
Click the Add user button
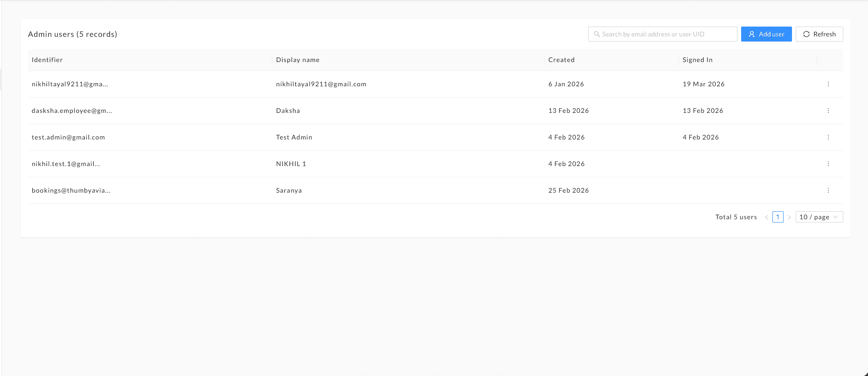click(x=766, y=34)
